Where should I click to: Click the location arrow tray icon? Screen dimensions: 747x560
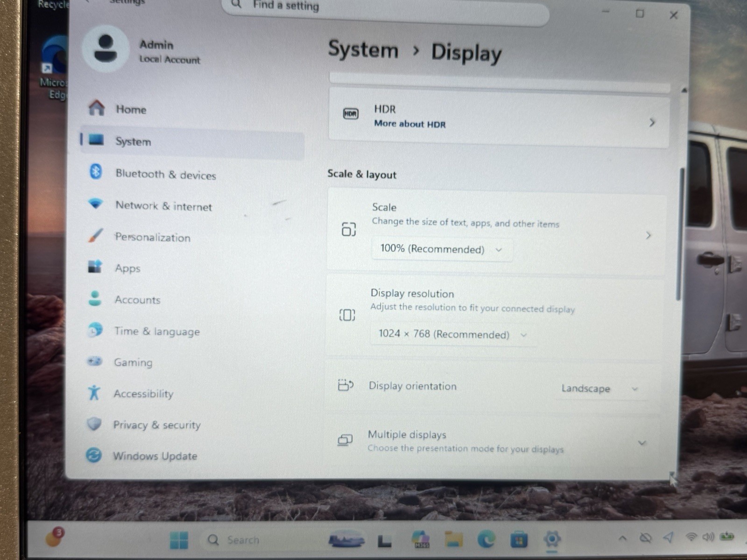[x=669, y=538]
